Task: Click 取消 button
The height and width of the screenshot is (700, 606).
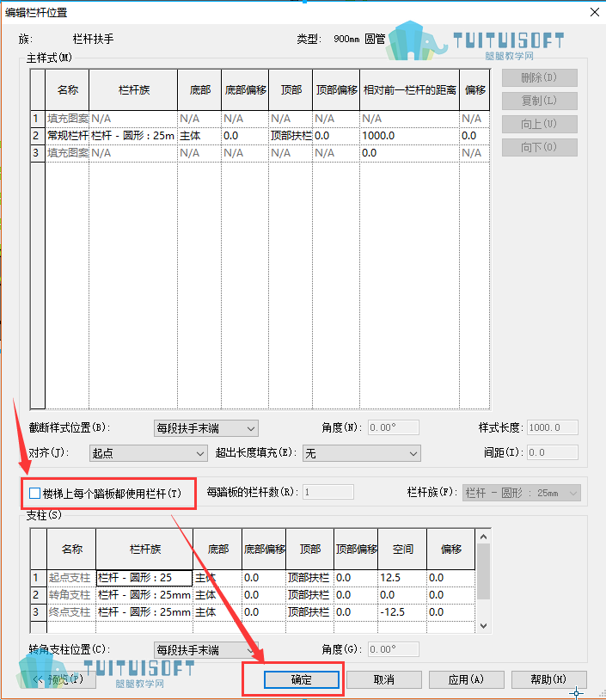Action: [x=383, y=680]
